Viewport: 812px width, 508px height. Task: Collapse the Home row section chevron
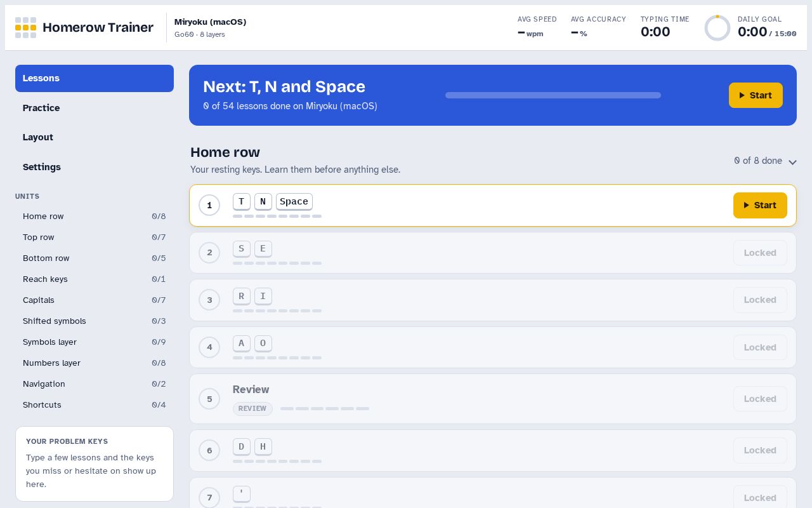pos(792,162)
